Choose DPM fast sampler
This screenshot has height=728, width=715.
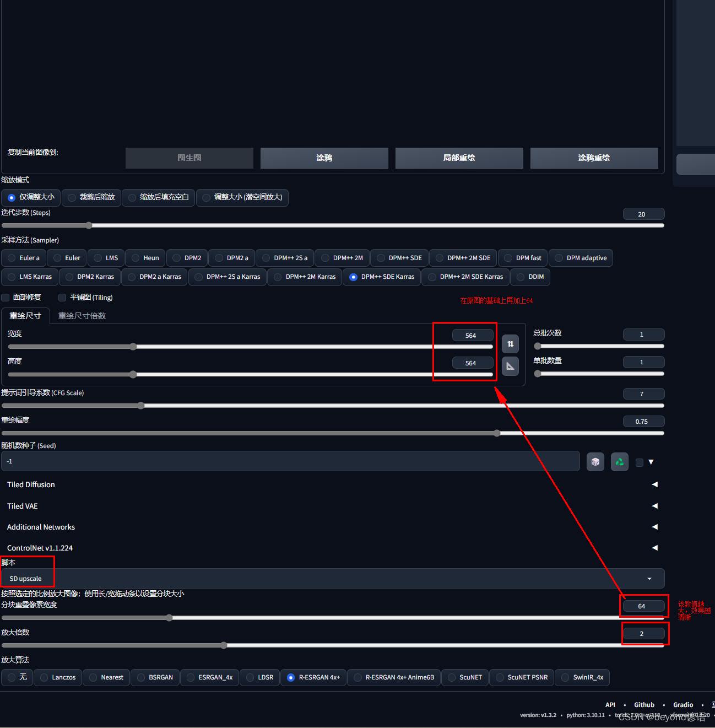coord(523,258)
